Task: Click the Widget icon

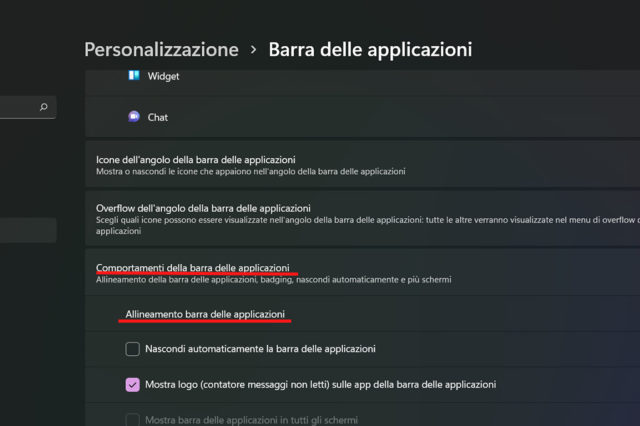Action: (133, 75)
